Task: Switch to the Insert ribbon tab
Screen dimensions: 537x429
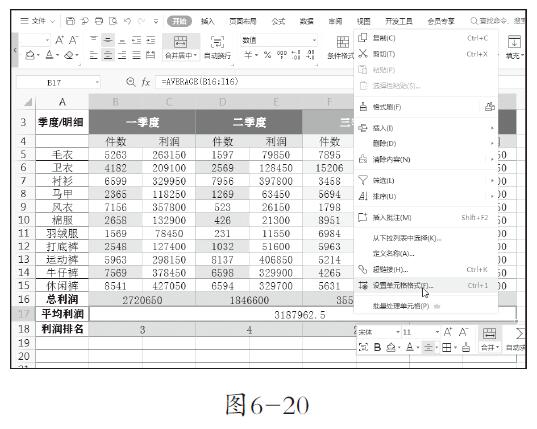Action: click(x=208, y=21)
